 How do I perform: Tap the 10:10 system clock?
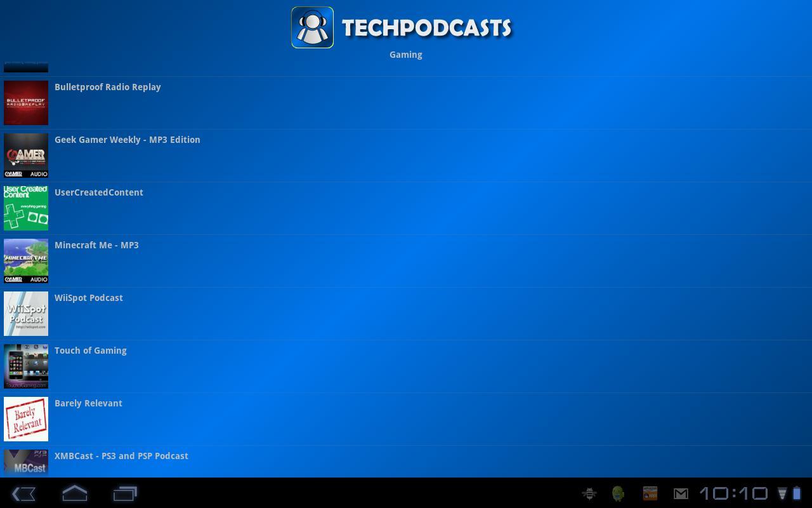tap(734, 493)
